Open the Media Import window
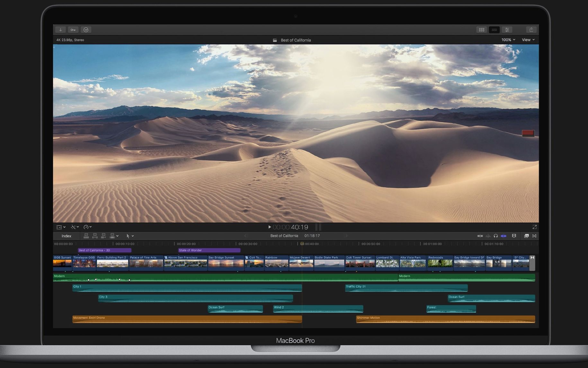Viewport: 588px width, 368px height. (60, 30)
